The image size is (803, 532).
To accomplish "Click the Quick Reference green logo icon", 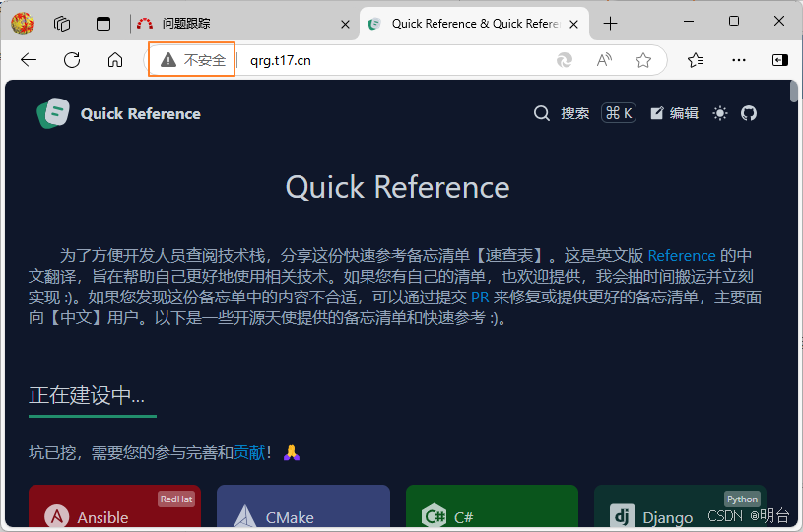I will coord(53,113).
